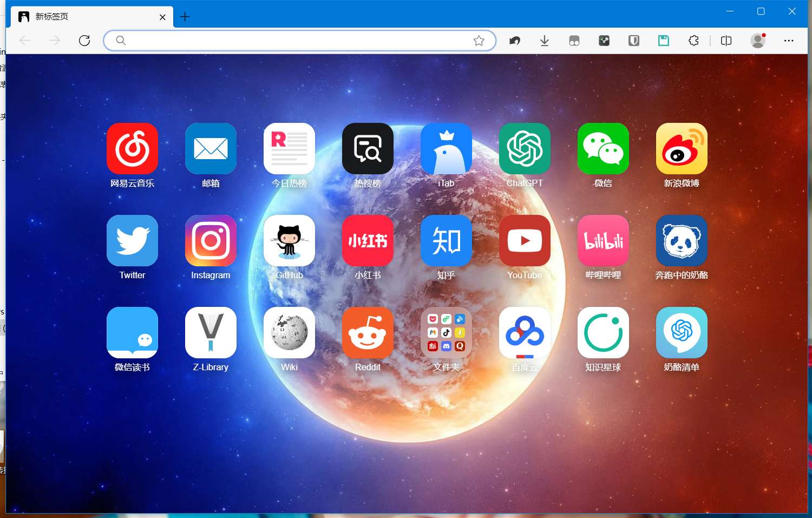Open the 邮箱 mail shortcut
The height and width of the screenshot is (518, 812).
pyautogui.click(x=211, y=148)
